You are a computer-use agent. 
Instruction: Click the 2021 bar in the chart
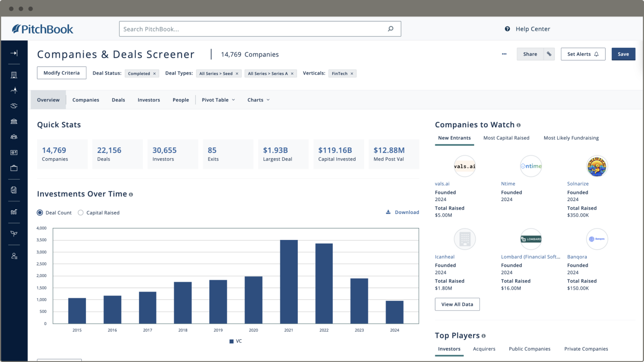pyautogui.click(x=289, y=282)
